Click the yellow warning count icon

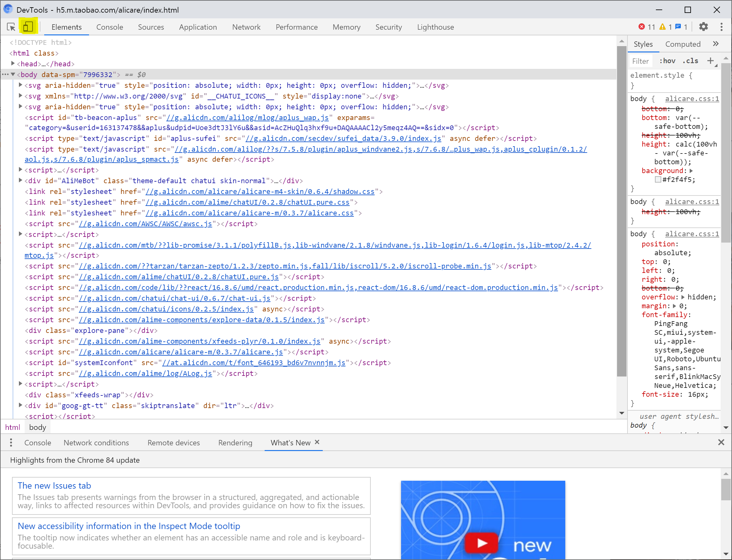point(662,27)
